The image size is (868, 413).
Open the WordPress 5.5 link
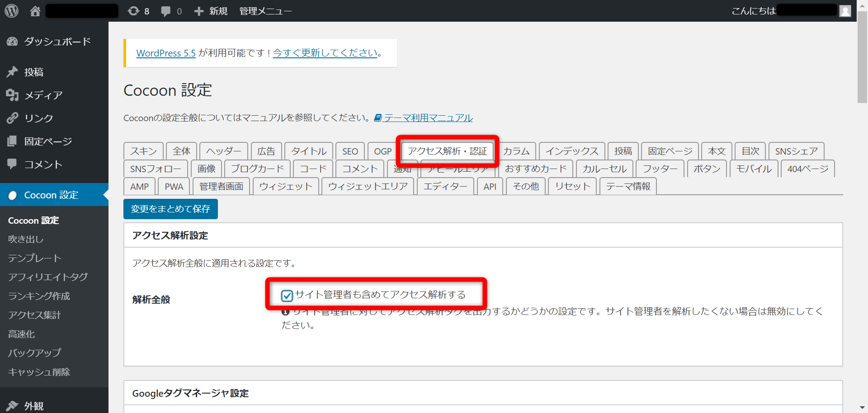pyautogui.click(x=166, y=53)
